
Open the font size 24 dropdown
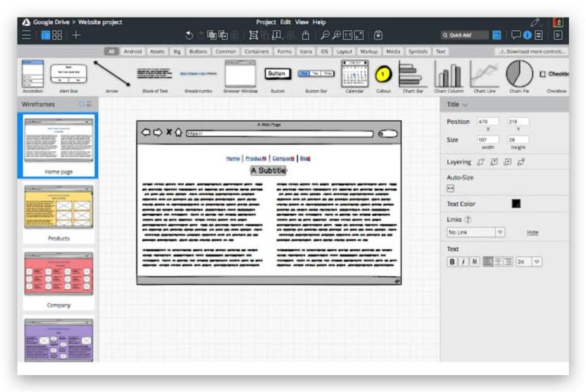point(529,262)
